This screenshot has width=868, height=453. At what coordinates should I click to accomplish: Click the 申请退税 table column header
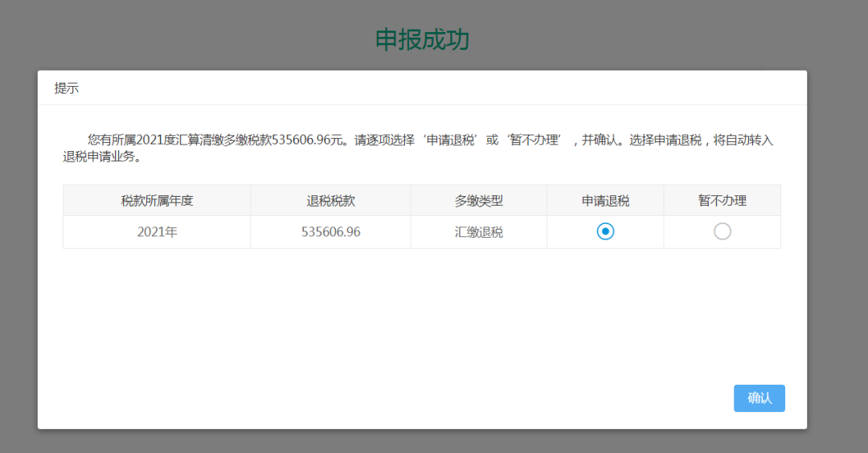[x=605, y=201]
